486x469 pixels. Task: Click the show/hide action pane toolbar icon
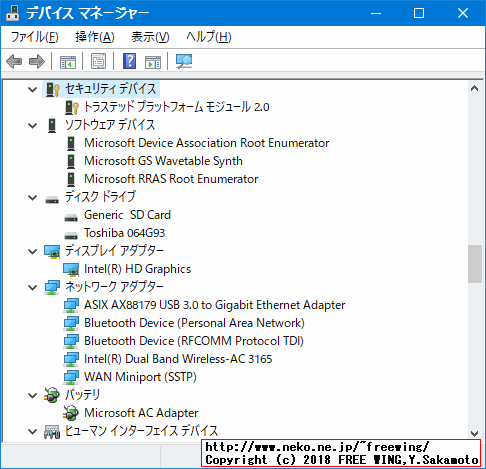coord(153,62)
